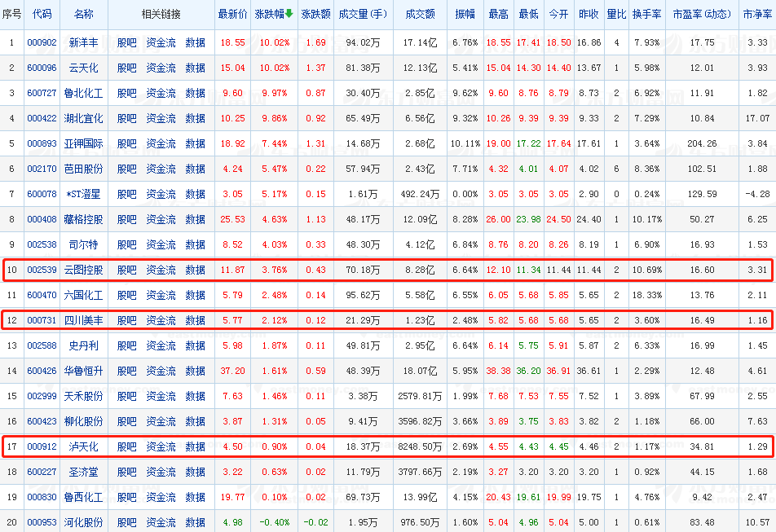This screenshot has height=532, width=776.
Task: Sort by 最高 column header
Action: pos(498,15)
